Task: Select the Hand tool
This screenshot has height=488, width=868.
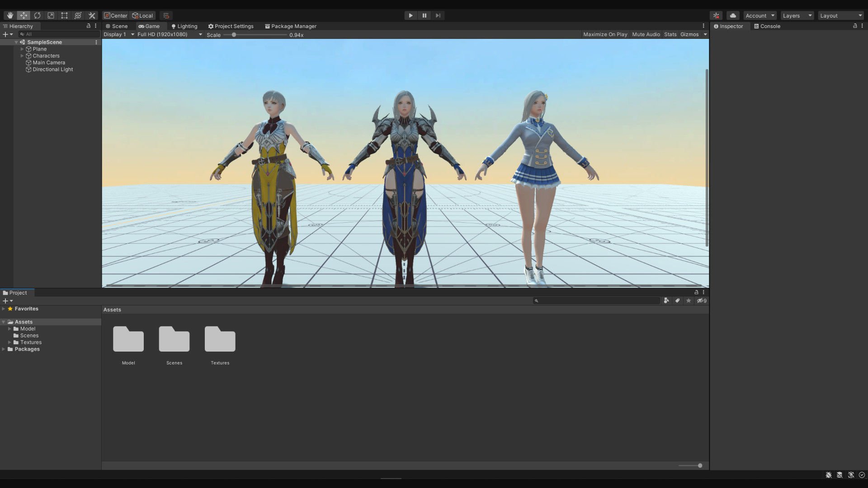Action: [x=10, y=15]
